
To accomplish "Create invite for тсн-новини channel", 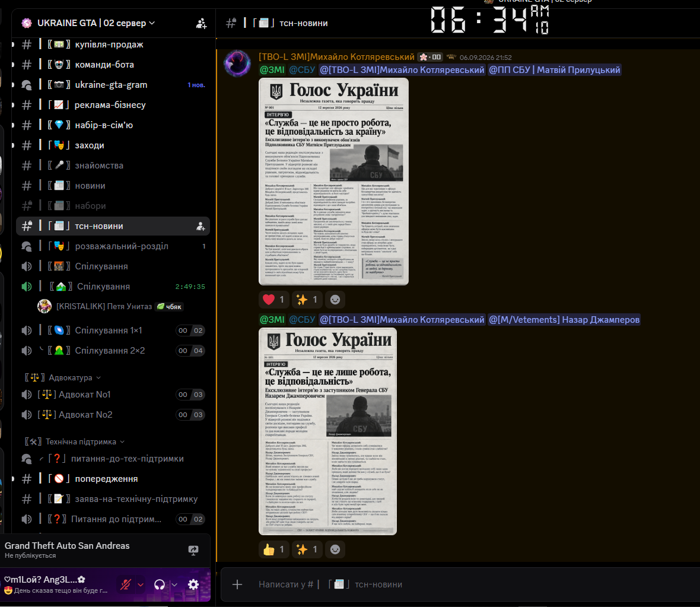I will [x=201, y=227].
